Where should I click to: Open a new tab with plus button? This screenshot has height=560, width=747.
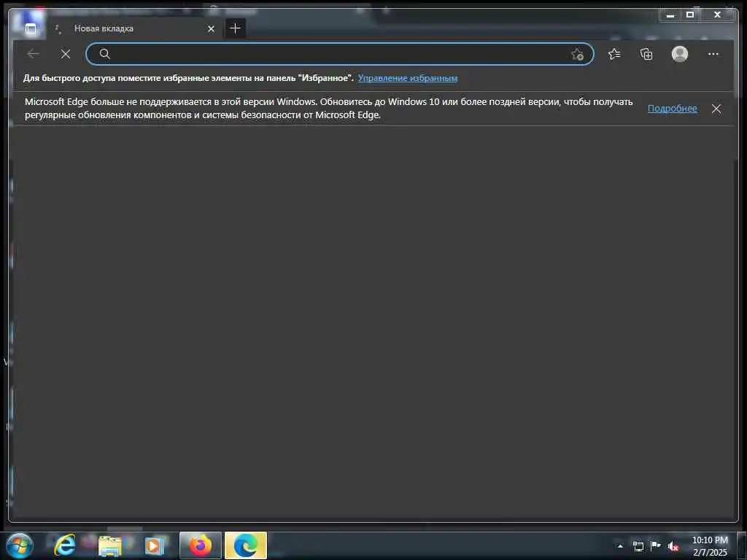point(235,28)
